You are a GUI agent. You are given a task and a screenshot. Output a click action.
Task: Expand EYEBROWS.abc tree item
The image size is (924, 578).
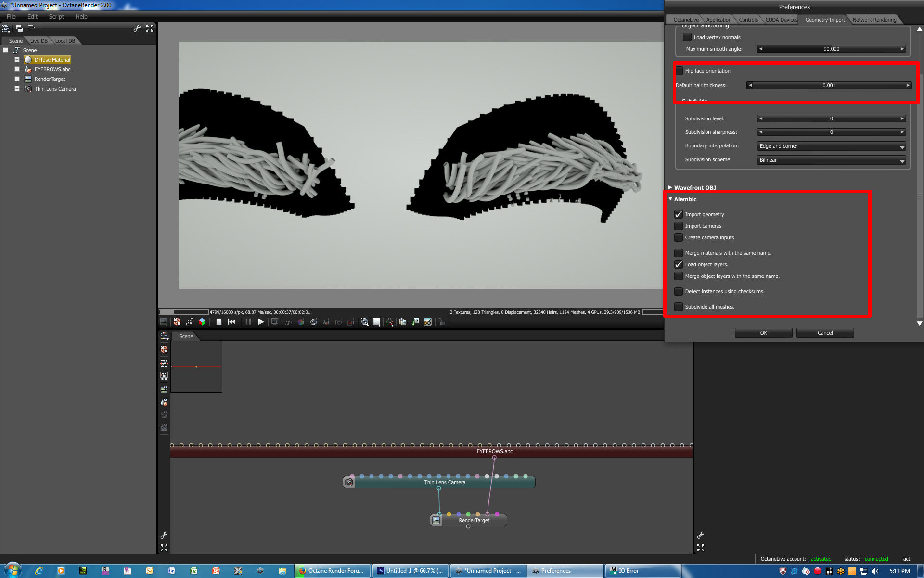[x=17, y=69]
